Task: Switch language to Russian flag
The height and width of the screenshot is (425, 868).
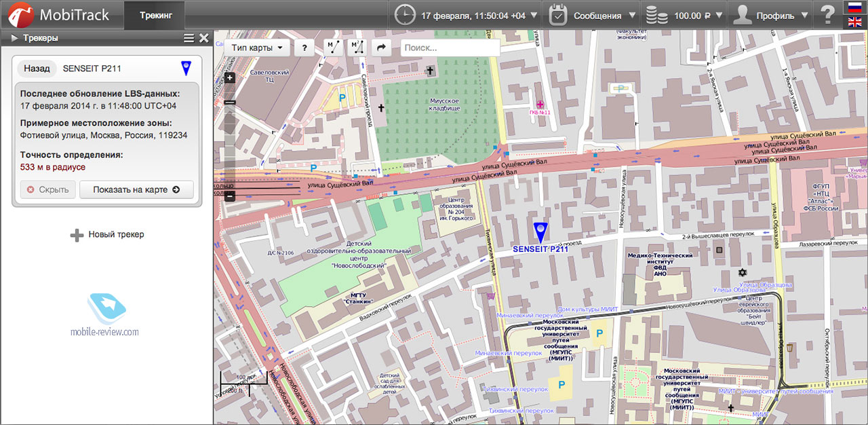Action: click(x=854, y=7)
